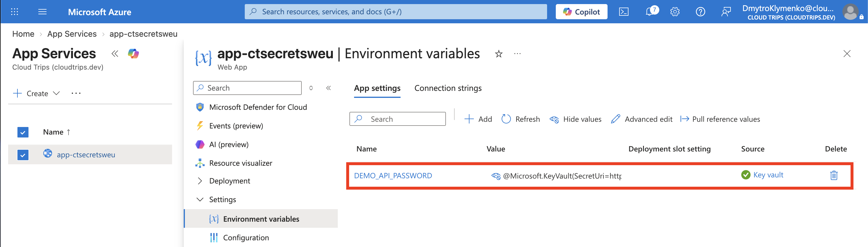Focus the resource menu Search box
868x247 pixels.
(x=247, y=88)
